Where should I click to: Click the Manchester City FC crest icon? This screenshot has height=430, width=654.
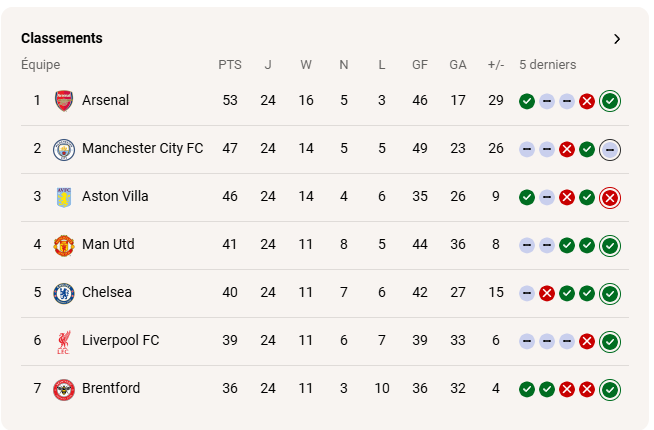pyautogui.click(x=64, y=149)
